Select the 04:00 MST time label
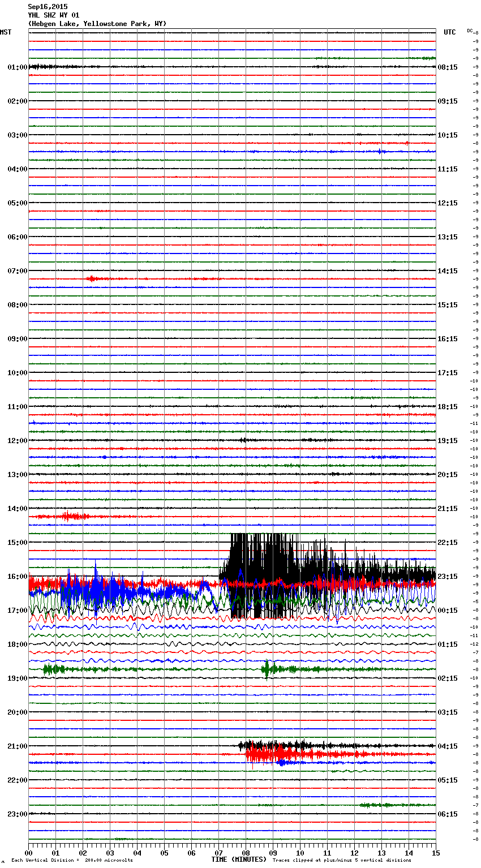Screen dimensions: 481x868 click(x=17, y=169)
